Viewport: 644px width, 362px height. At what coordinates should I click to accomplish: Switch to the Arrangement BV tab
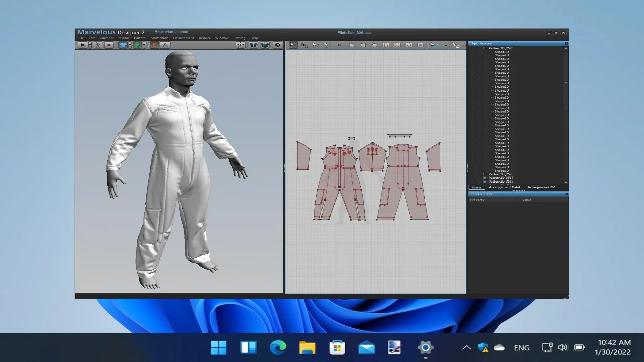[541, 187]
